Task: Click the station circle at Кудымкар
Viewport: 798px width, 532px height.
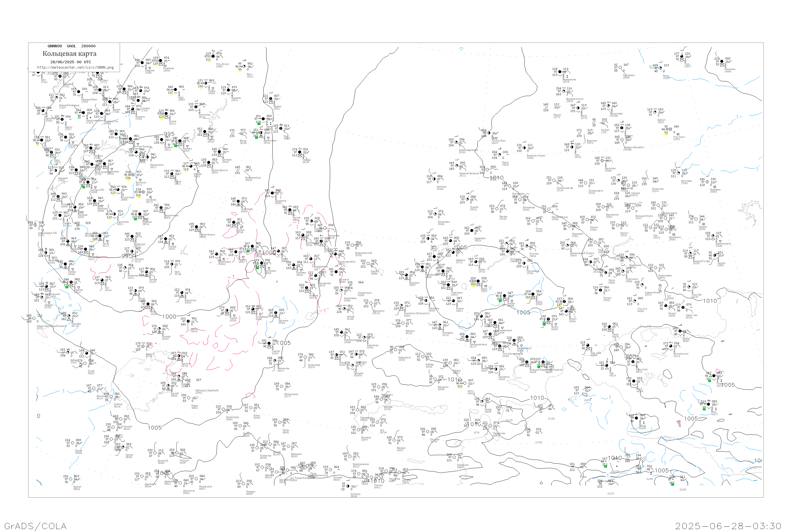Action: (196, 107)
